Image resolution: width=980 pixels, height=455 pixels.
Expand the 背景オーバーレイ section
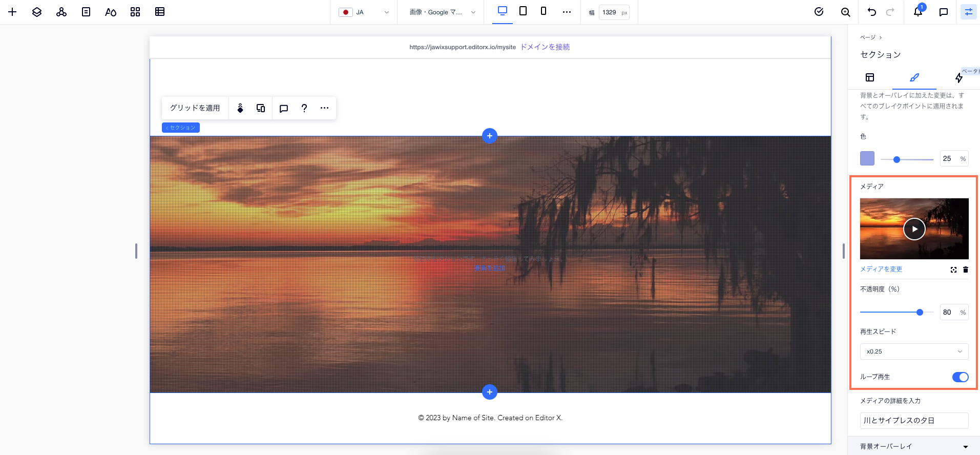click(914, 446)
